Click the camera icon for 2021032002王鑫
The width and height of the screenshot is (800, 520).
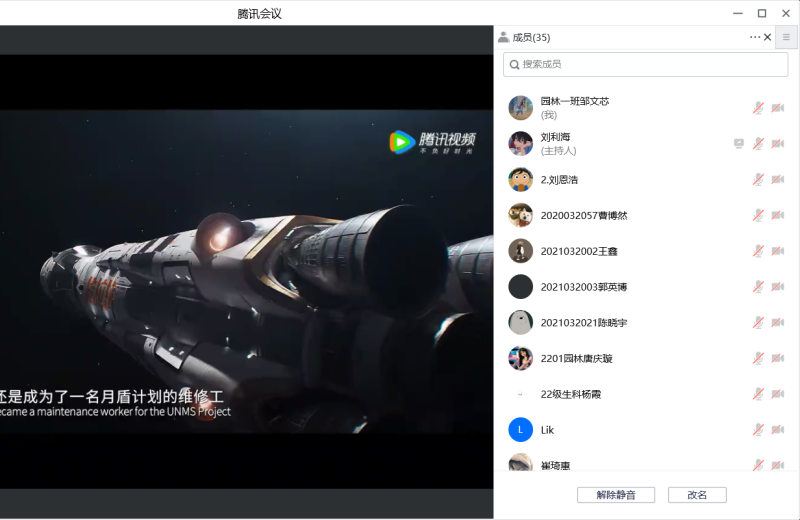click(x=778, y=251)
